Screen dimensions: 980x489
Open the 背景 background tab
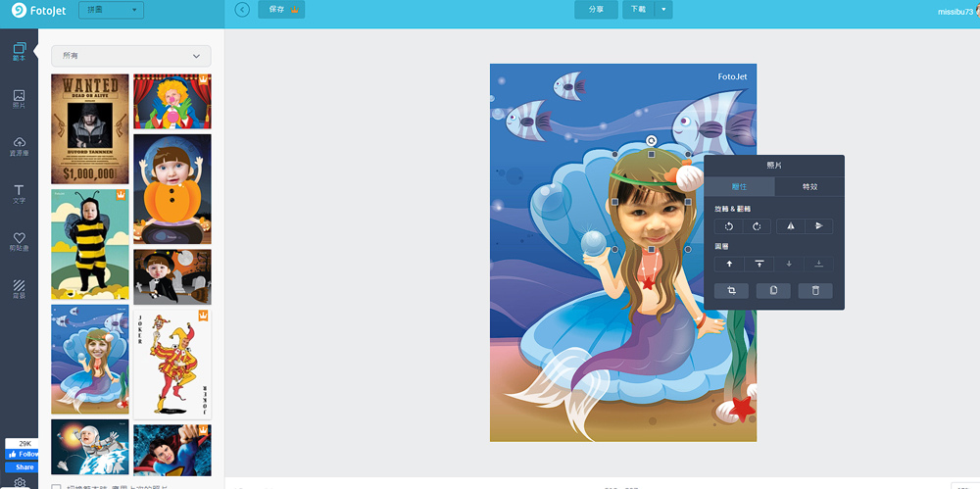[19, 289]
